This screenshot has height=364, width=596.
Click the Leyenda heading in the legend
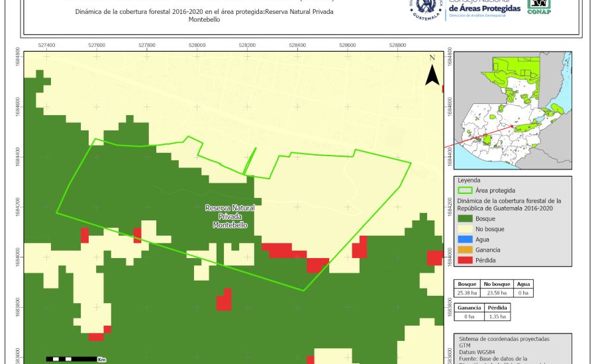tap(469, 180)
